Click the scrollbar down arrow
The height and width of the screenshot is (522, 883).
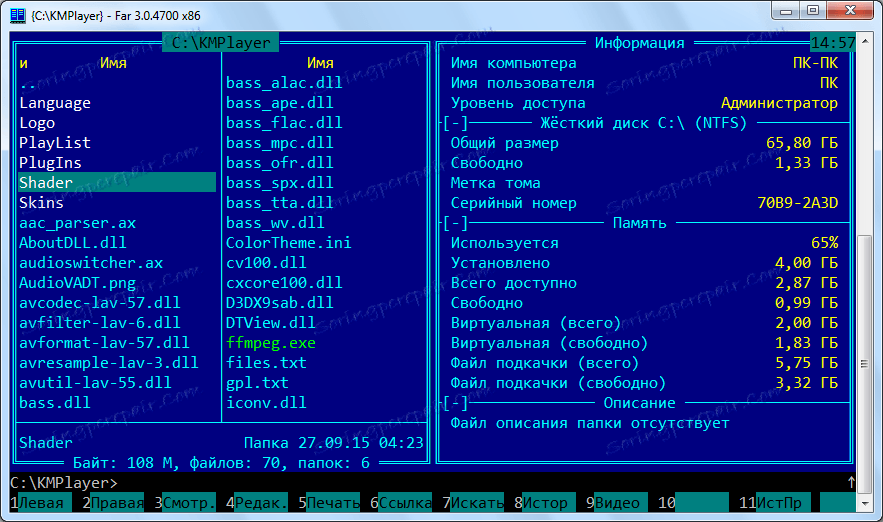point(864,503)
